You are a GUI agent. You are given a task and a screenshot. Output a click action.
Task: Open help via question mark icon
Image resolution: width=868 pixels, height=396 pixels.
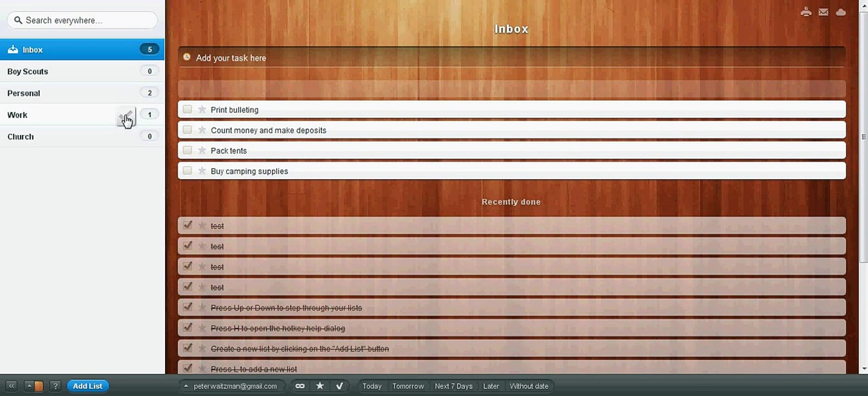pos(55,386)
